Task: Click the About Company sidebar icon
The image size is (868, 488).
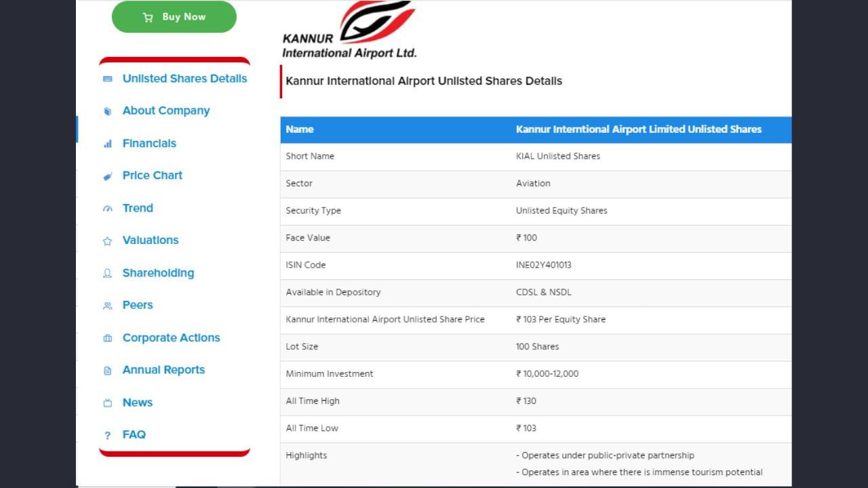Action: (107, 111)
